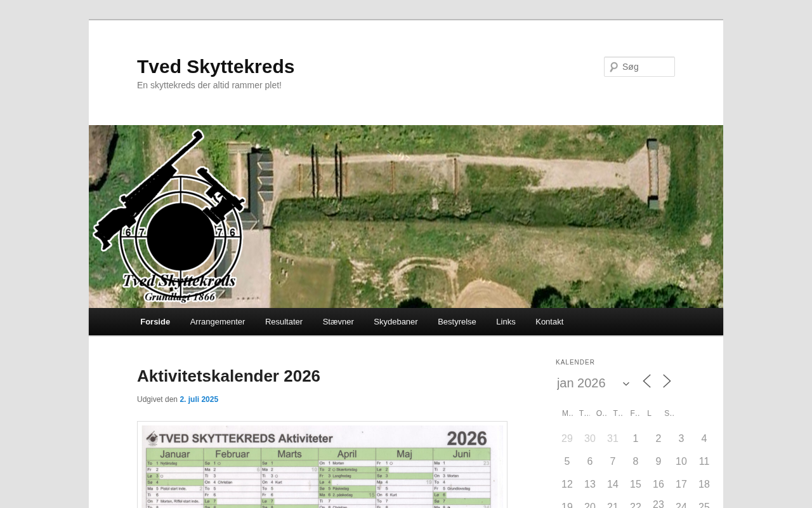Go to next month in calendar
The image size is (812, 508).
point(667,382)
